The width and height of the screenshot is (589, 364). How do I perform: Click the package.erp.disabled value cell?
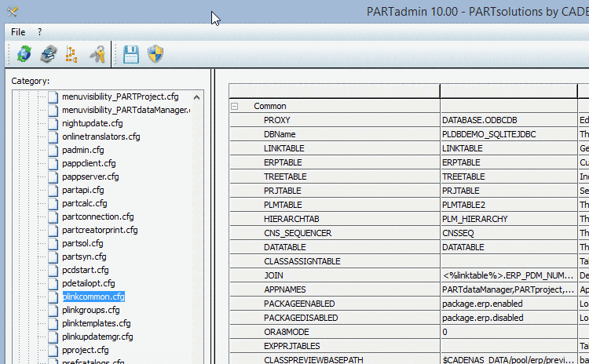tap(509, 318)
